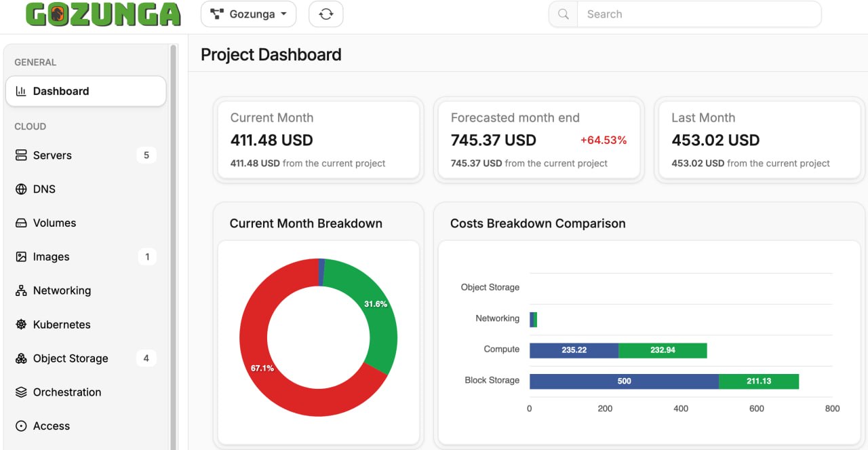Click the blue Compute bar 235.22
This screenshot has width=868, height=450.
(x=574, y=350)
